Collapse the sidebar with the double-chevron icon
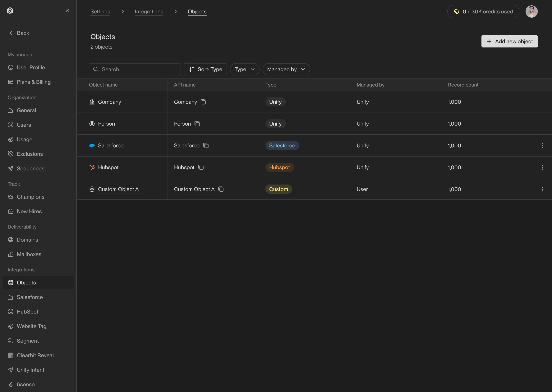 point(67,11)
